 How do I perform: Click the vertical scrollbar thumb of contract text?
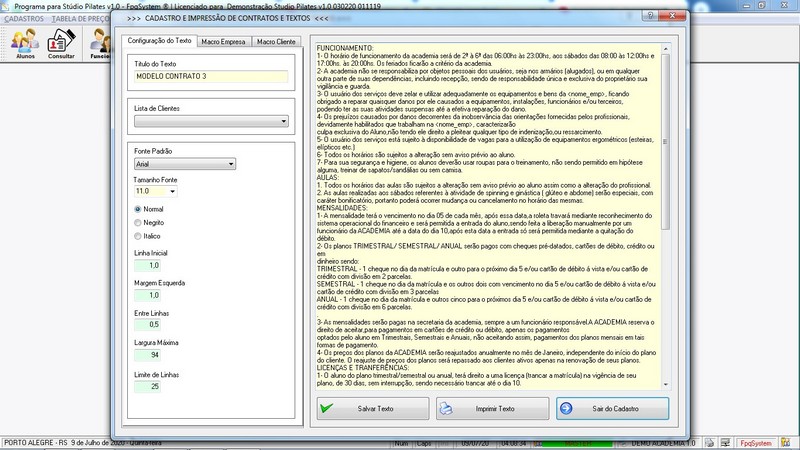tap(665, 142)
